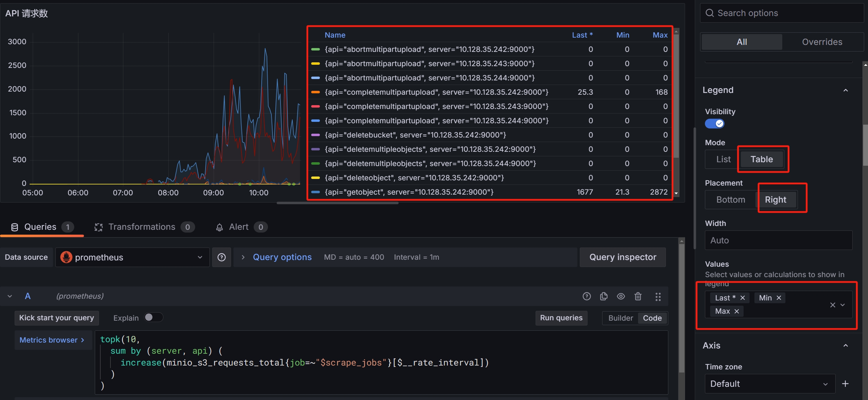Open the Transformations tab
Image resolution: width=868 pixels, height=400 pixels.
pyautogui.click(x=144, y=227)
